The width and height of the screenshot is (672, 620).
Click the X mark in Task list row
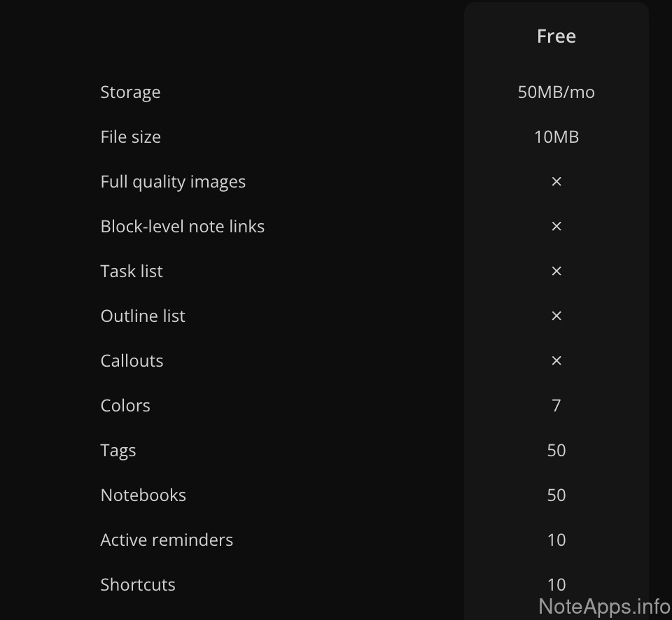click(556, 272)
